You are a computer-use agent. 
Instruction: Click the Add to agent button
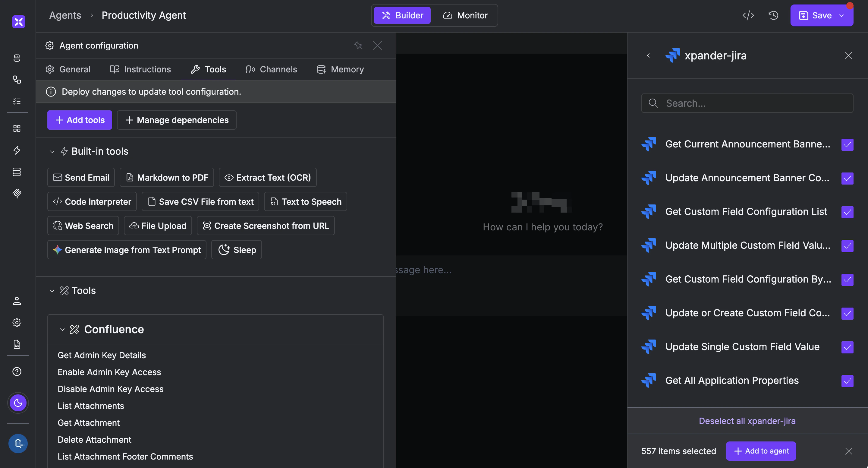tap(761, 451)
